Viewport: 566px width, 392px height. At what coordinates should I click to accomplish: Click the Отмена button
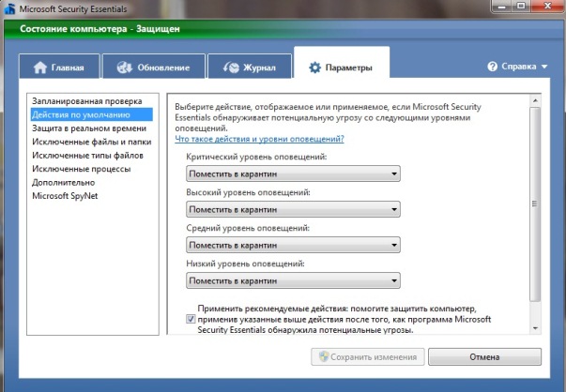pyautogui.click(x=484, y=356)
